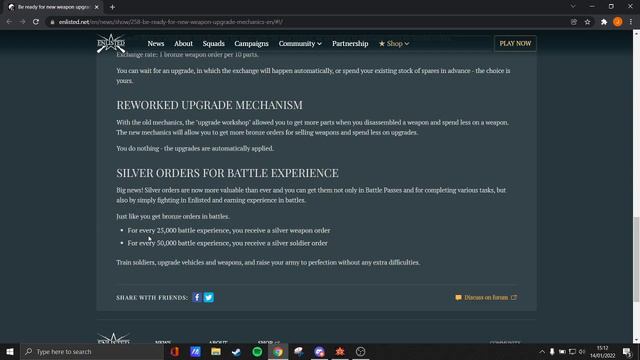Click the 'Reworked Upgrade Mechanism' heading
Viewport: 640px width, 360px height.
[x=209, y=105]
